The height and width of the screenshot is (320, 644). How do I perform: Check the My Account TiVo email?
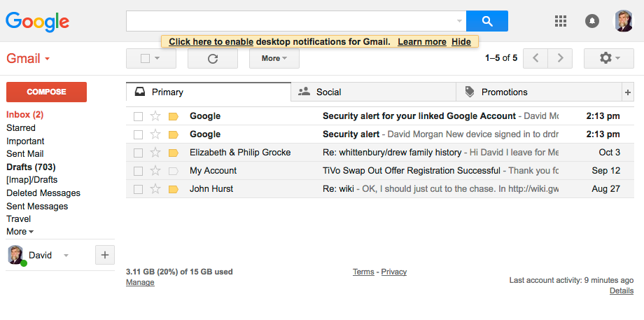139,171
